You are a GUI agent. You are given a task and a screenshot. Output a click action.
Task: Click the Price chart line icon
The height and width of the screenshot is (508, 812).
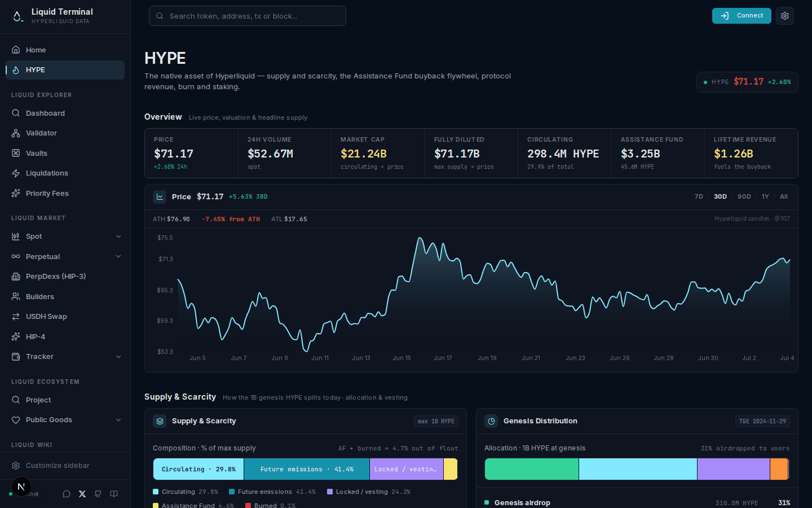[160, 197]
